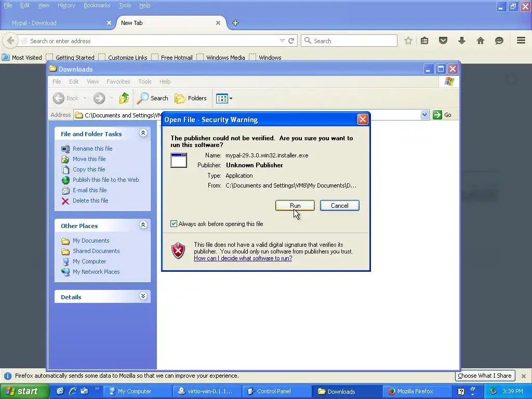Open the Firefox address history dropdown arrow
Image resolution: width=532 pixels, height=399 pixels.
click(282, 41)
